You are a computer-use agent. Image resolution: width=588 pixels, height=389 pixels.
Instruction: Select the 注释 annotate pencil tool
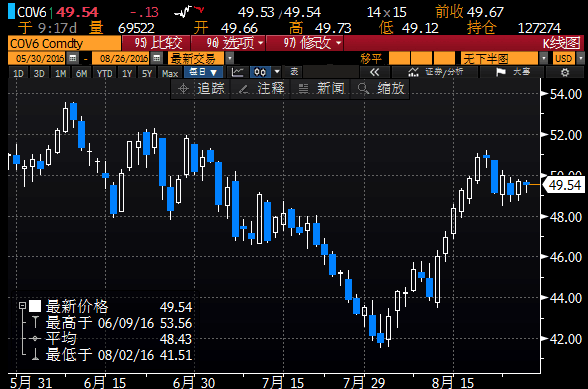(261, 89)
